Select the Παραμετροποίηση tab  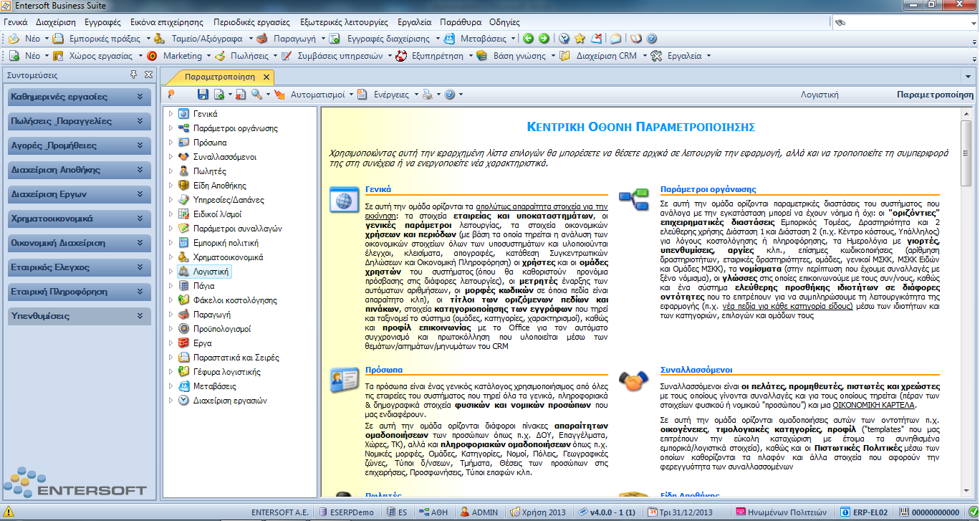220,77
